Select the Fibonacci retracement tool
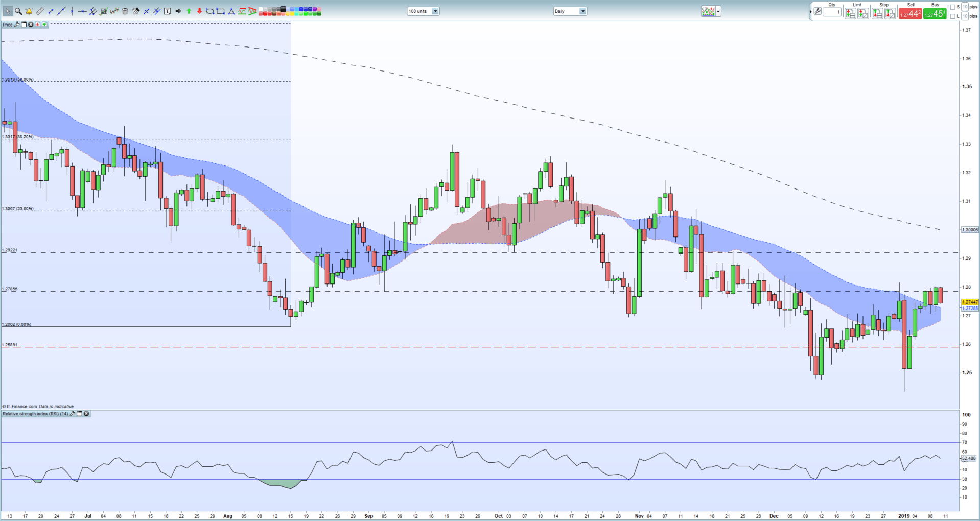The image size is (980, 521). coord(104,11)
